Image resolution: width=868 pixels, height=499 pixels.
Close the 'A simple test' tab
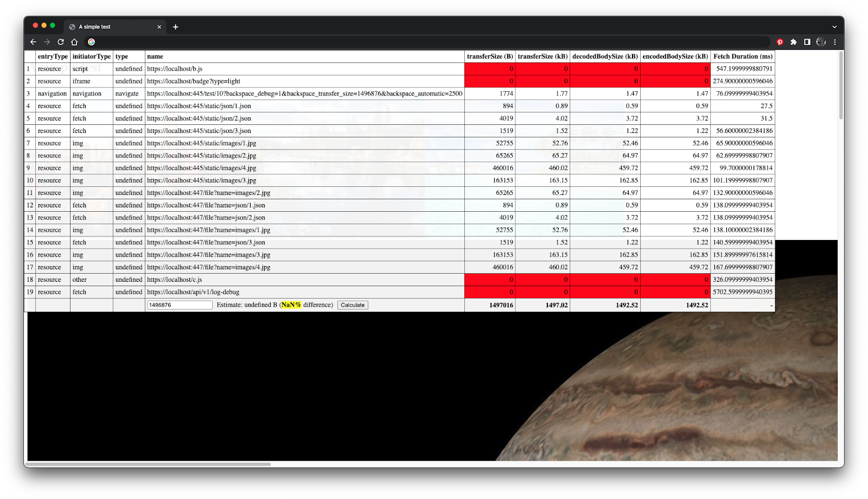point(159,27)
